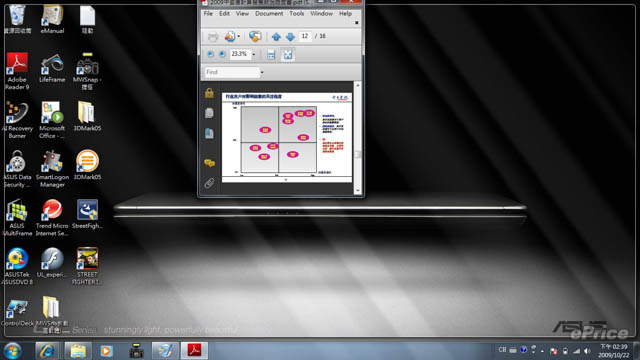The image size is (640, 360).
Task: Open Internet Explorer from the taskbar
Action: point(47,351)
